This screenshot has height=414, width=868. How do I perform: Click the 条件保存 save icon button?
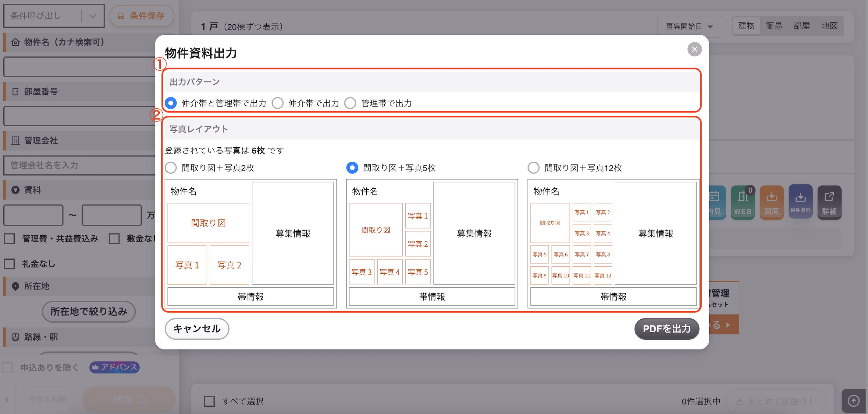[142, 16]
